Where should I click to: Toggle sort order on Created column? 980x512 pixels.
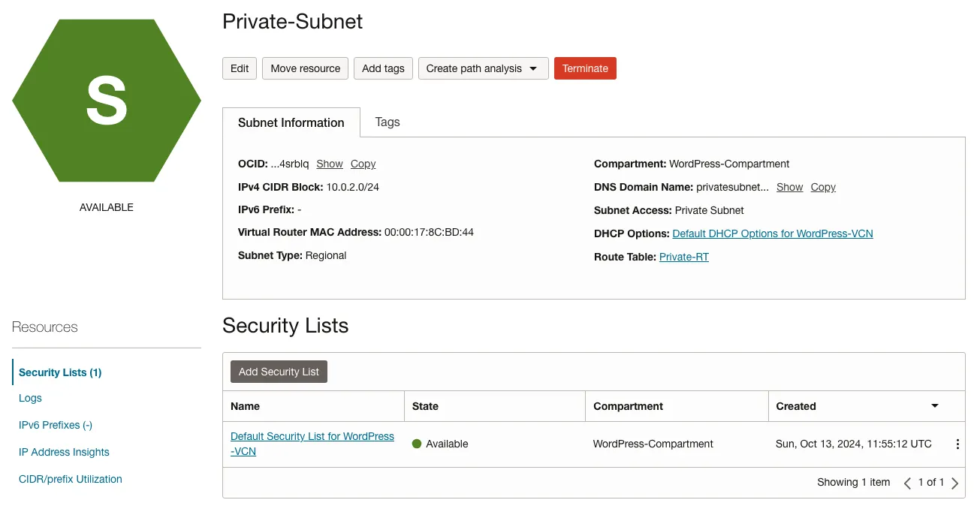(935, 406)
